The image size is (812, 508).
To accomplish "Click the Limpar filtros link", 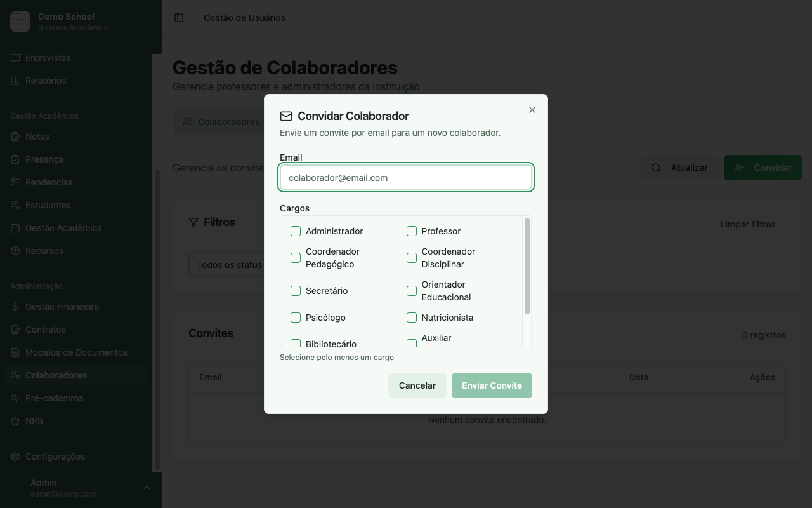I will [x=748, y=224].
